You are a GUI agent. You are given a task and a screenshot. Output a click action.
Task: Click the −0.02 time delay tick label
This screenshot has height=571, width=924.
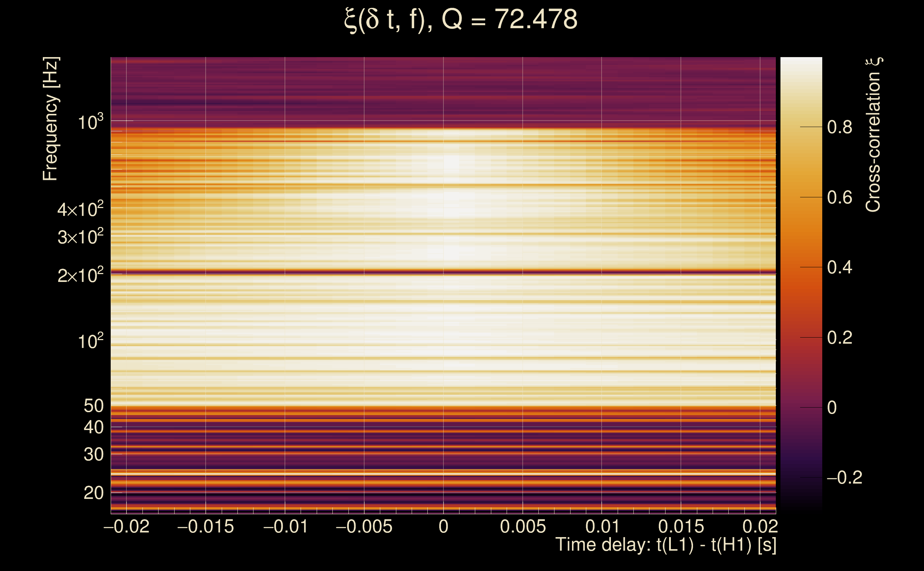tap(126, 527)
